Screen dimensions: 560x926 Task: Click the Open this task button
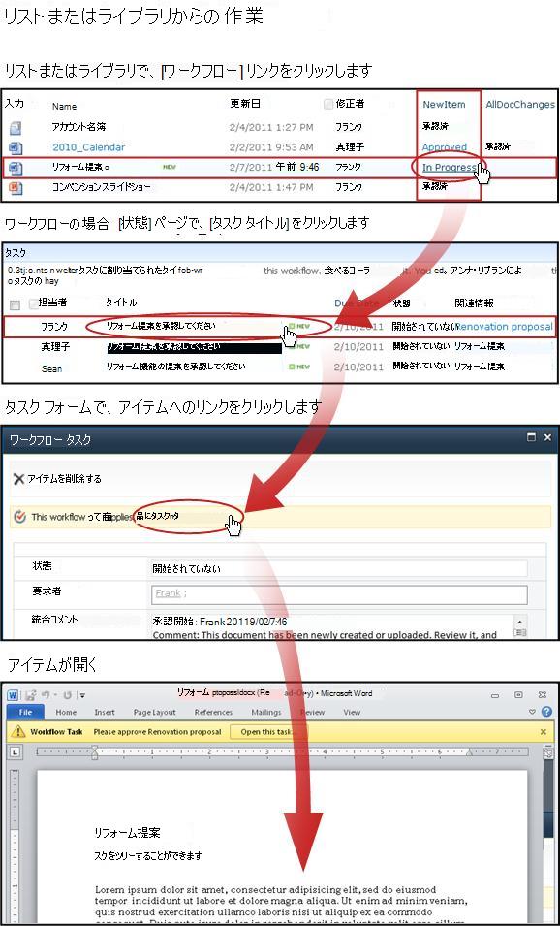click(x=267, y=732)
